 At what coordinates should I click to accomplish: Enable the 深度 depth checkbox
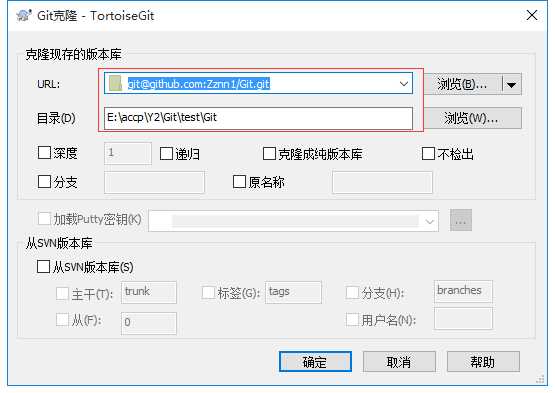click(44, 153)
